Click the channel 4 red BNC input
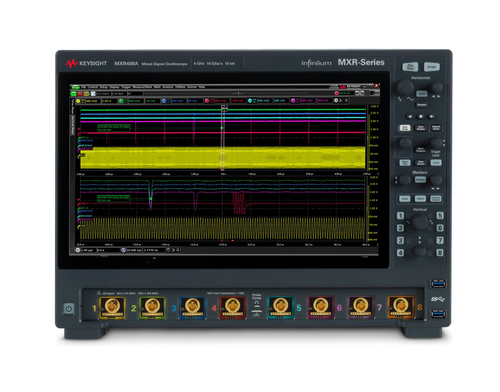 (232, 307)
